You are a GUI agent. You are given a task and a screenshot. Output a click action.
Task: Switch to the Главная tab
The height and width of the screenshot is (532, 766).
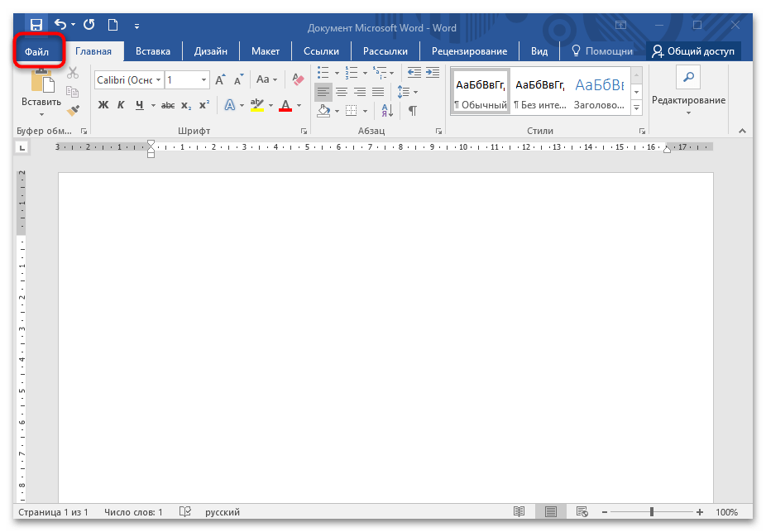tap(93, 51)
